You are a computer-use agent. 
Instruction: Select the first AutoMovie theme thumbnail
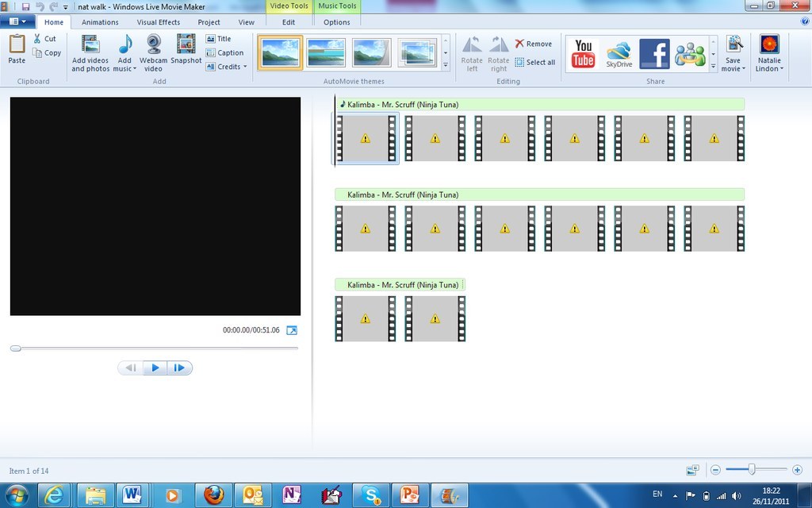pyautogui.click(x=280, y=53)
